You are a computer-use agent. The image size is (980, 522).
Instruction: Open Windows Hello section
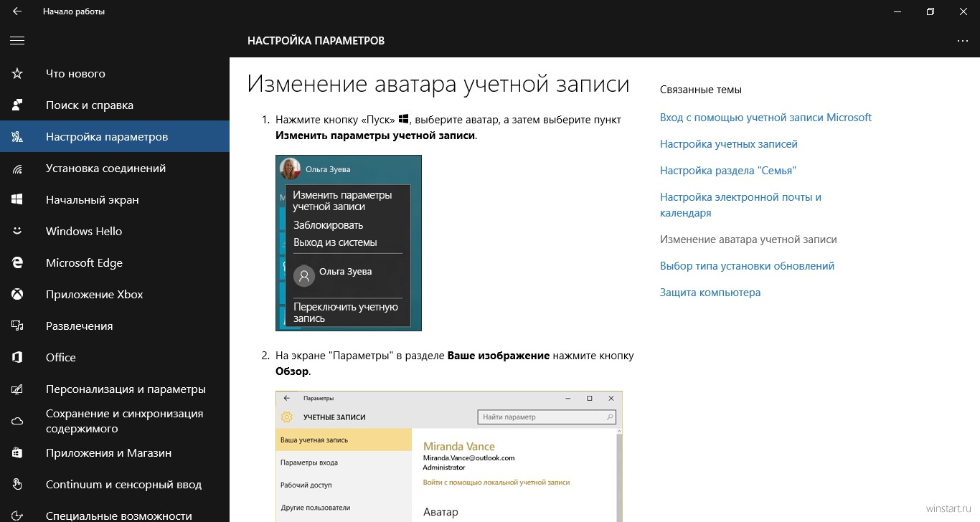point(115,232)
